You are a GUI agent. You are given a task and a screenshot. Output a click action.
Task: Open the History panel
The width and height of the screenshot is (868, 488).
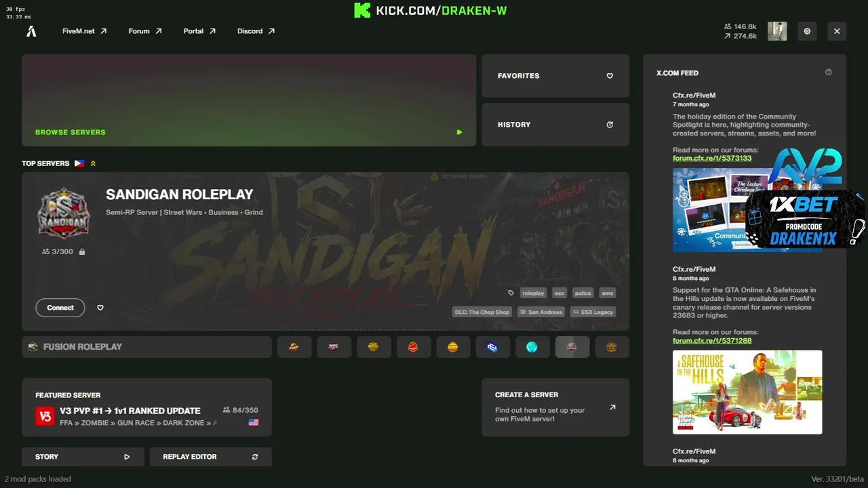pyautogui.click(x=555, y=125)
